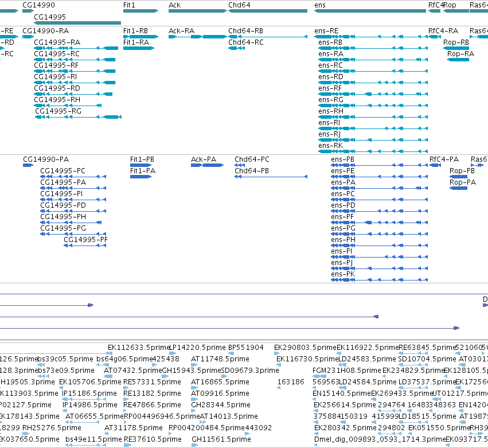Open the Chd64-RC transcript label
The height and width of the screenshot is (448, 488).
tap(245, 42)
